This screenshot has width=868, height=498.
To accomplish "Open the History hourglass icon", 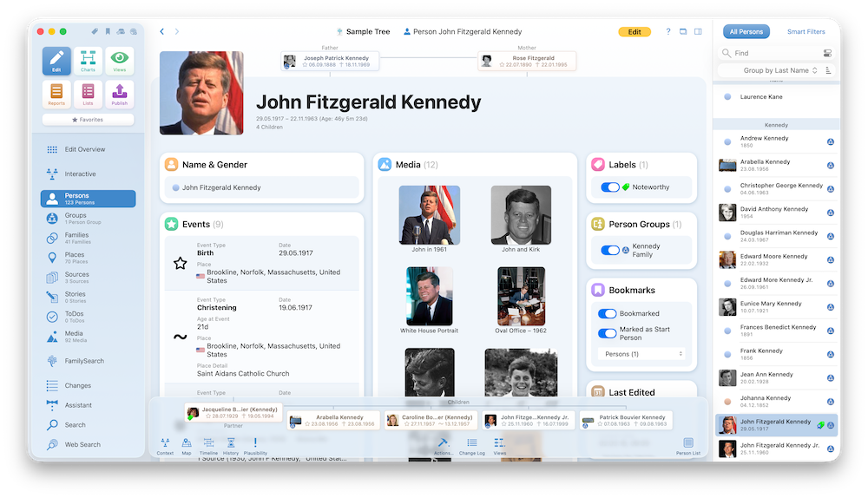I will (231, 445).
